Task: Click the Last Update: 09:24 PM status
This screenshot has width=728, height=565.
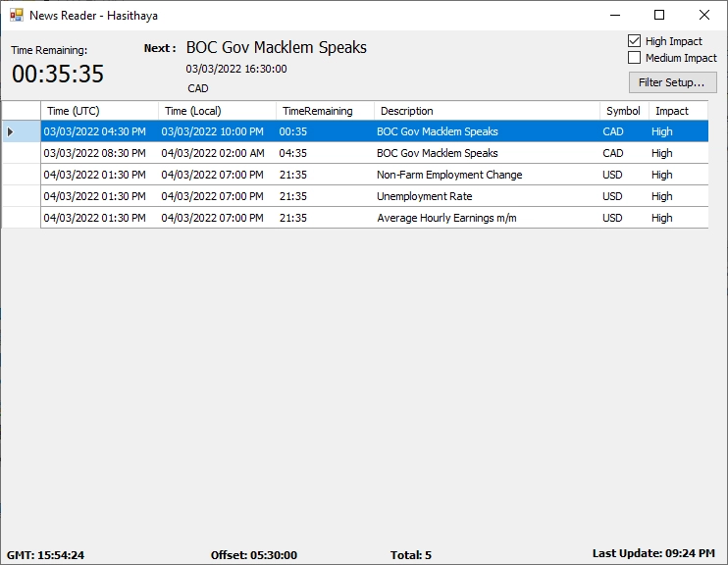Action: [653, 553]
